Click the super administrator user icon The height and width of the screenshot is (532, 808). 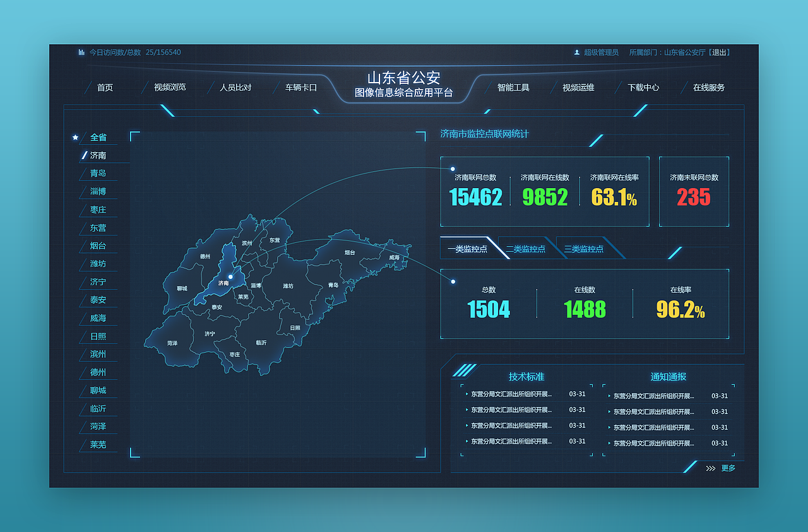[x=576, y=52]
